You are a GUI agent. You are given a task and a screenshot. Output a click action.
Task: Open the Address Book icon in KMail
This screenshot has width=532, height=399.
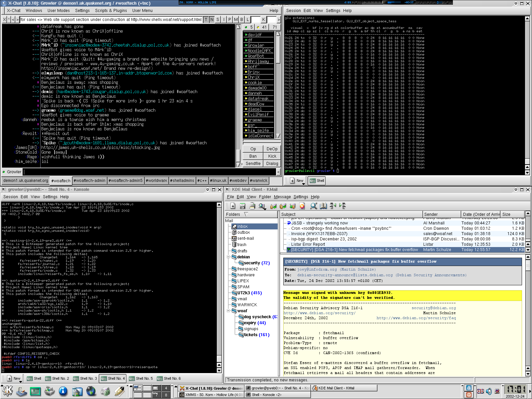pyautogui.click(x=324, y=206)
